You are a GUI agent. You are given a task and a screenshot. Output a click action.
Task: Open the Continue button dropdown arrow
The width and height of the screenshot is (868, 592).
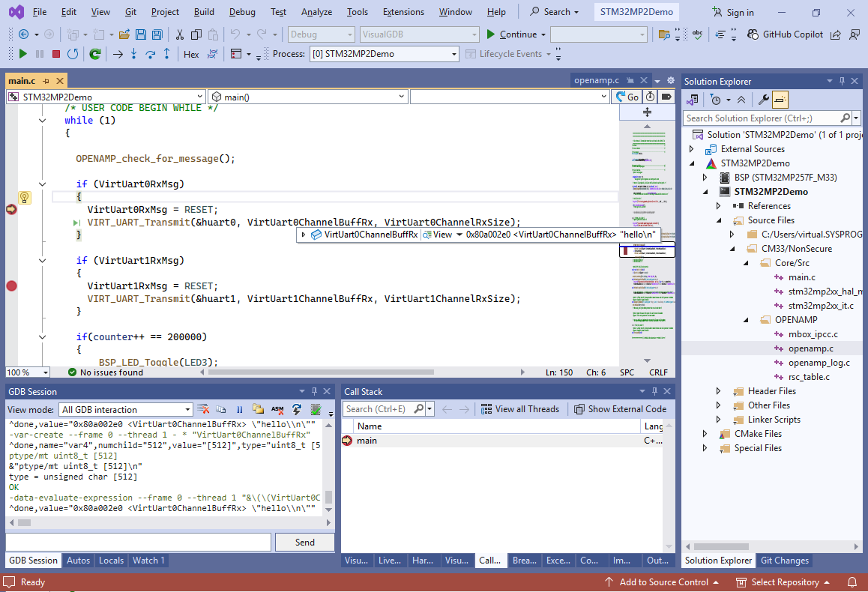[543, 34]
